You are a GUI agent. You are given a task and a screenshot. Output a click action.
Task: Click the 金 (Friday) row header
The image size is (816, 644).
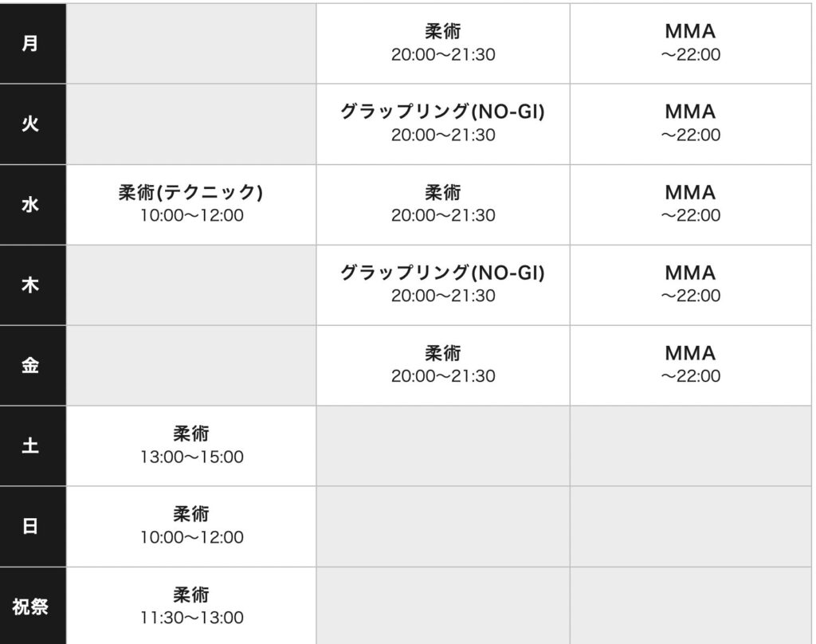tap(30, 365)
